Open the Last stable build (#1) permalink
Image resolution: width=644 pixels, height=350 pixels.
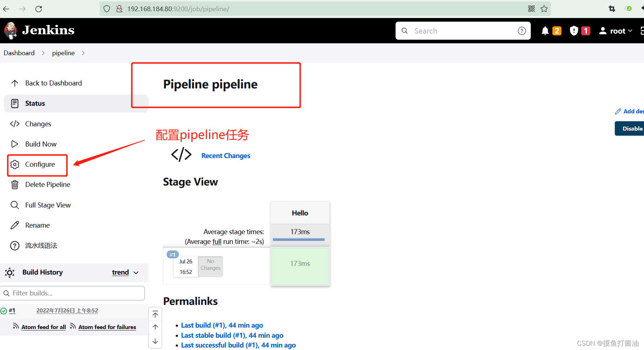pos(232,336)
